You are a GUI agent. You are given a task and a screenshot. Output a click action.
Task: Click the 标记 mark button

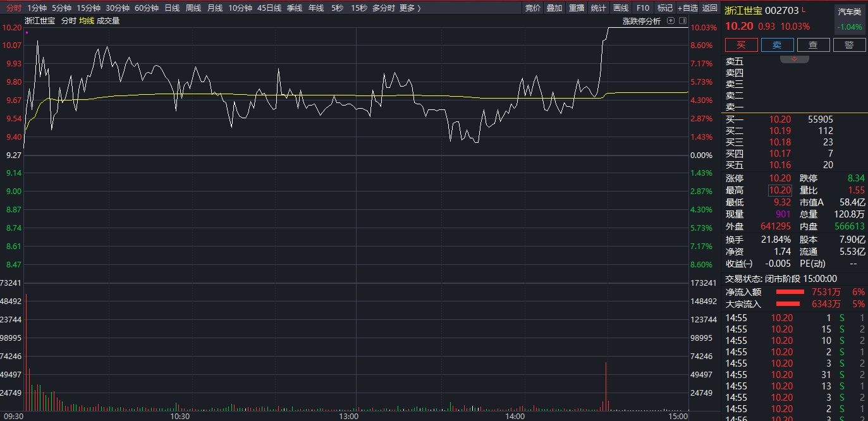tap(664, 8)
